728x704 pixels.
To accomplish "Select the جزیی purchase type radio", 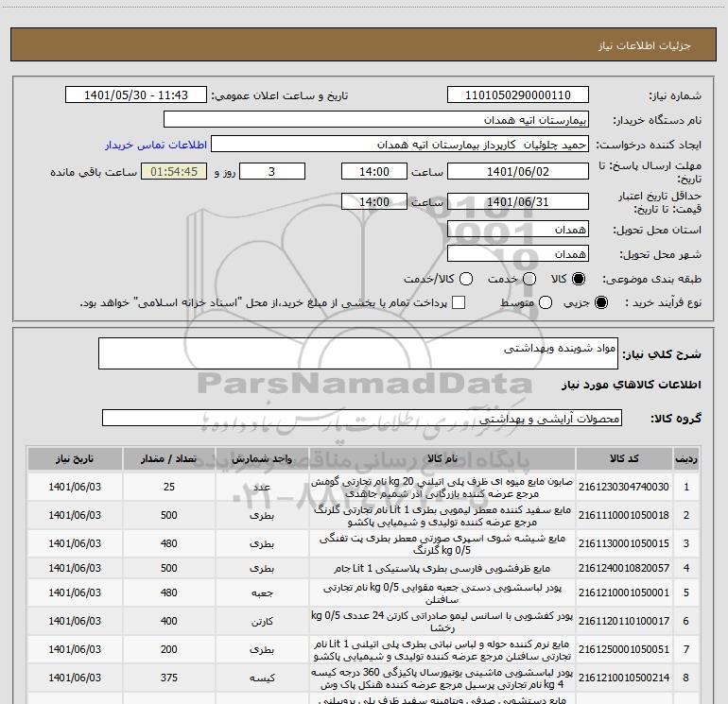I will pyautogui.click(x=600, y=303).
